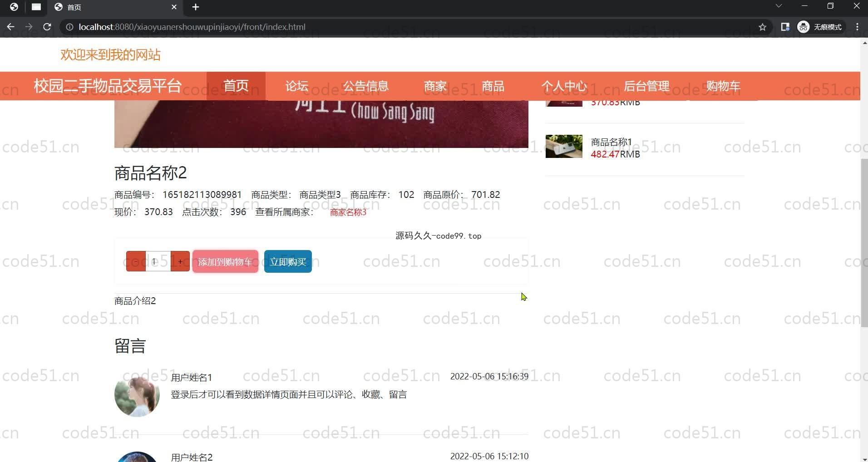
Task: Click the 立即购买 button
Action: click(x=288, y=261)
